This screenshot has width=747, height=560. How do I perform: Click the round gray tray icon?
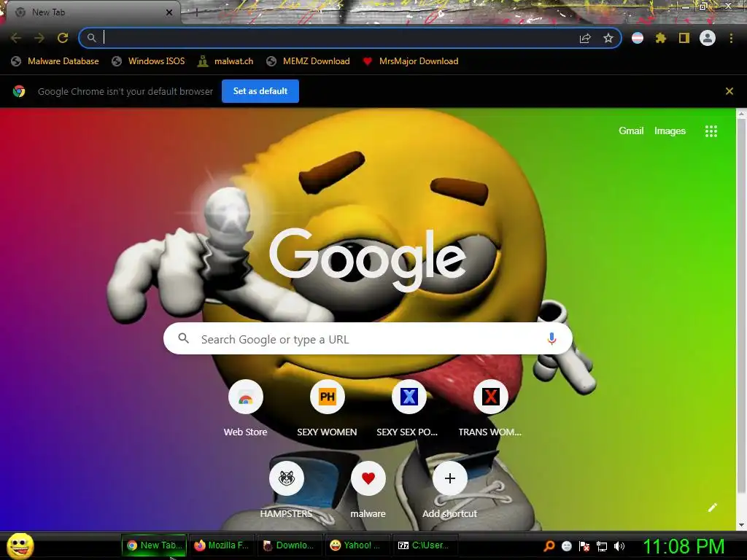pos(566,546)
